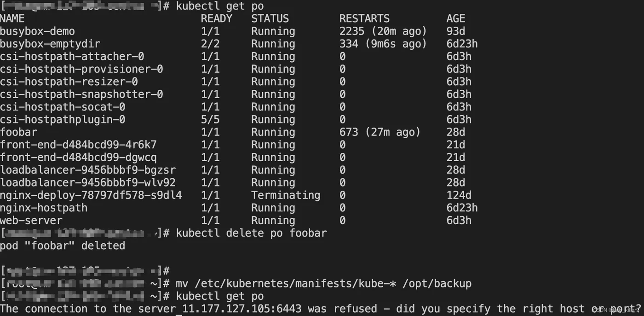This screenshot has height=316, width=644.
Task: Click the web-server pod name
Action: pyautogui.click(x=31, y=221)
